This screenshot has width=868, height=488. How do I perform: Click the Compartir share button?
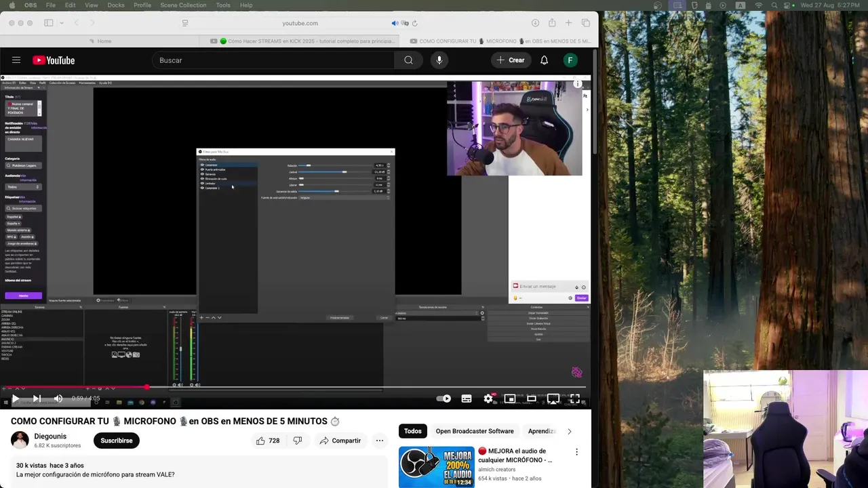(x=340, y=441)
